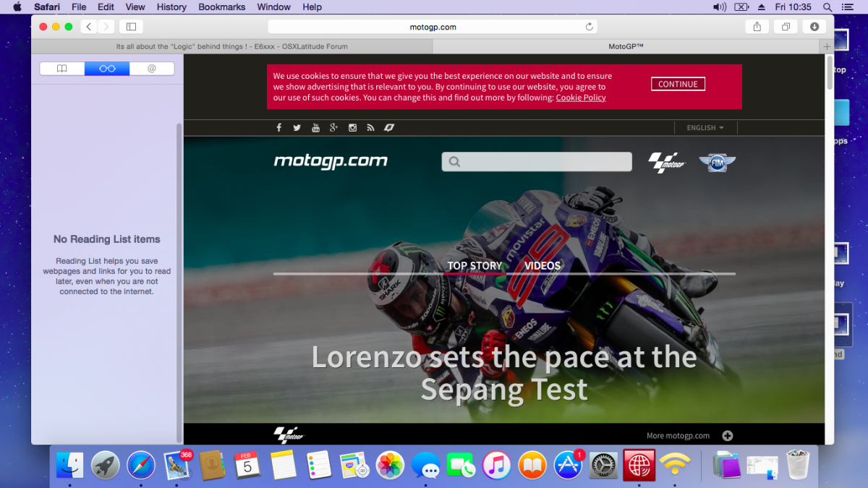Open the Help menu
Viewport: 868px width, 488px height.
coord(312,7)
